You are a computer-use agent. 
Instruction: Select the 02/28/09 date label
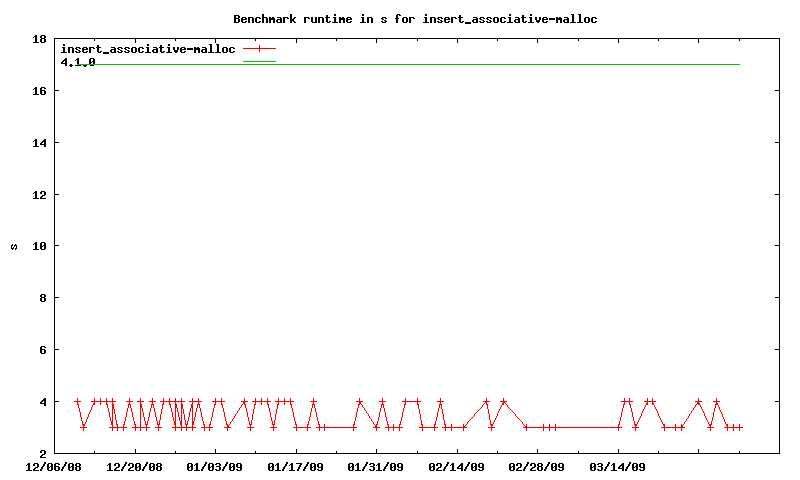tap(537, 467)
